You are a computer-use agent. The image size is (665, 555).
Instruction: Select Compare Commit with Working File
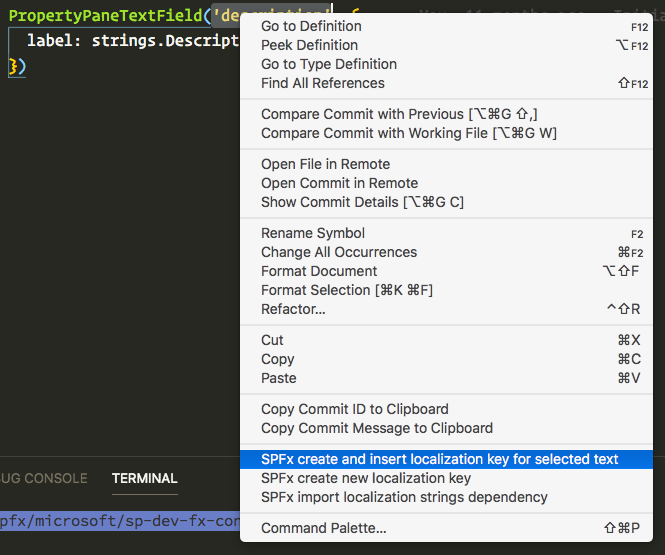tap(446, 133)
